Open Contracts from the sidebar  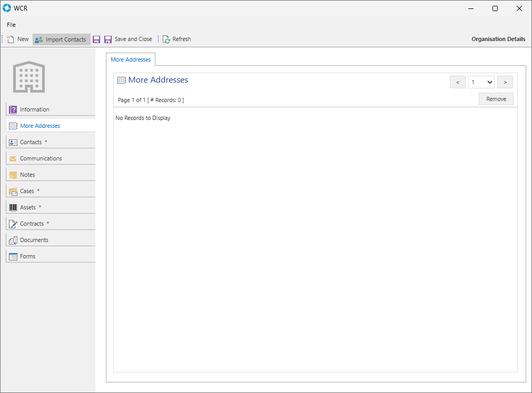click(32, 224)
